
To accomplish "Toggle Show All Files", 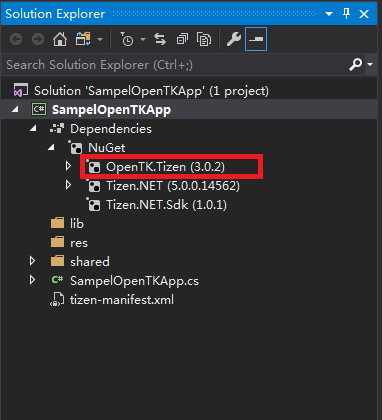I will [204, 40].
